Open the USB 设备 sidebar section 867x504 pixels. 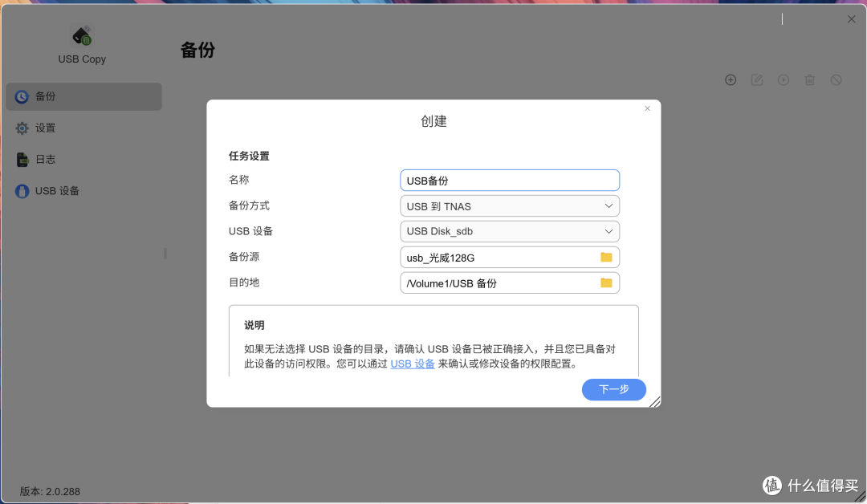click(84, 191)
